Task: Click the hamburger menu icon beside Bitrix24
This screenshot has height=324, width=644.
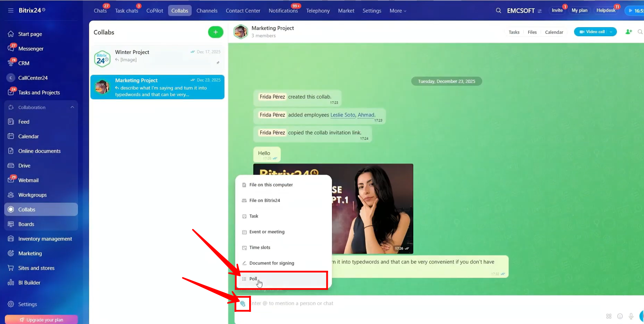Action: 11,10
